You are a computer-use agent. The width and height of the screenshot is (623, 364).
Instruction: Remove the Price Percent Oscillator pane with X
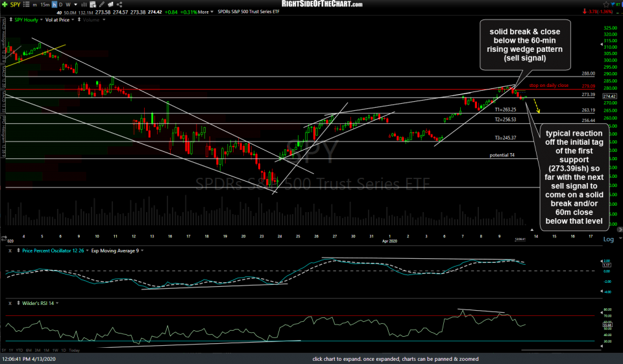[x=10, y=250]
